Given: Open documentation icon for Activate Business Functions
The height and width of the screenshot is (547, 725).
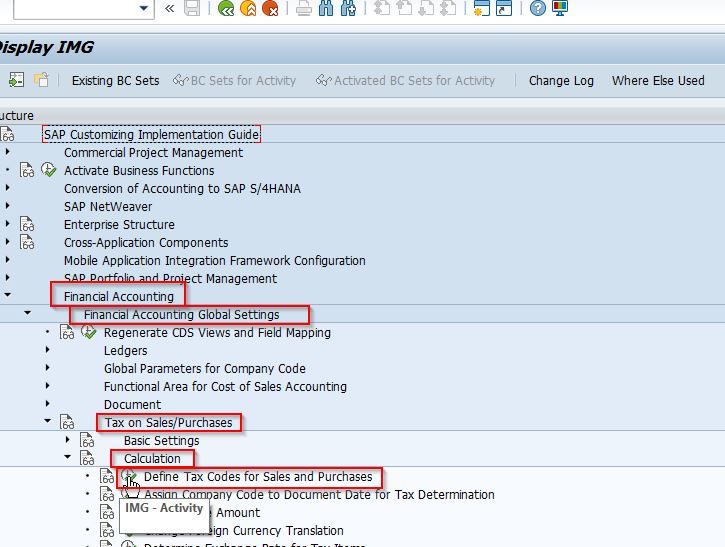Looking at the screenshot, I should point(27,170).
